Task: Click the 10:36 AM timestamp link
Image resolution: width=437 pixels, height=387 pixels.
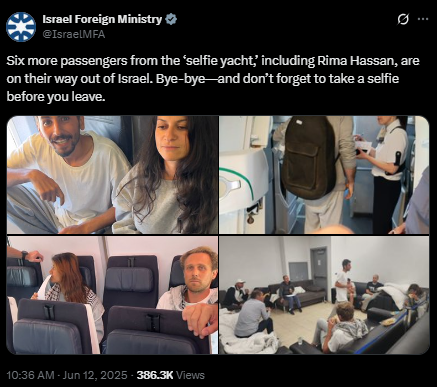Action: pyautogui.click(x=30, y=375)
